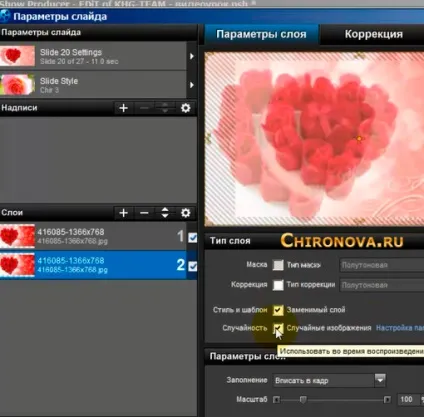Click Slide Style rose thumbnail

[17, 85]
